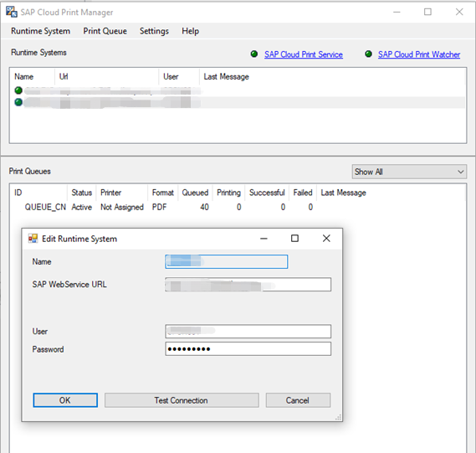Image resolution: width=476 pixels, height=453 pixels.
Task: Open the Runtime System menu
Action: click(x=40, y=31)
